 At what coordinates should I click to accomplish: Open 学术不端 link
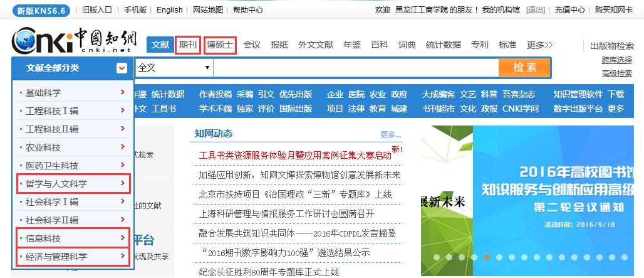tap(216, 109)
